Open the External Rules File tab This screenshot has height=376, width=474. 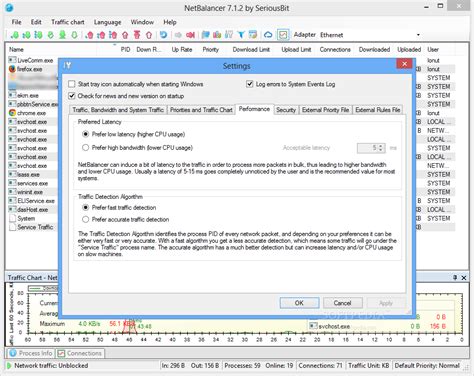pyautogui.click(x=378, y=110)
